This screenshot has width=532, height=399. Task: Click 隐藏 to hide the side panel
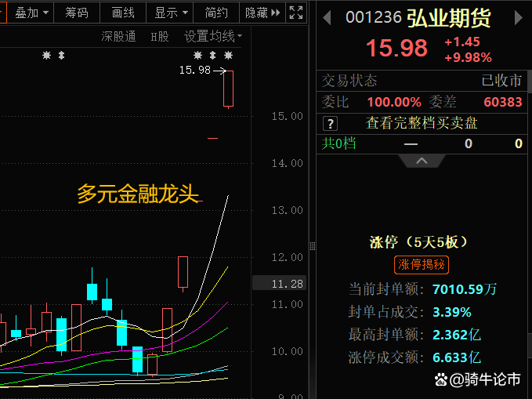[262, 13]
